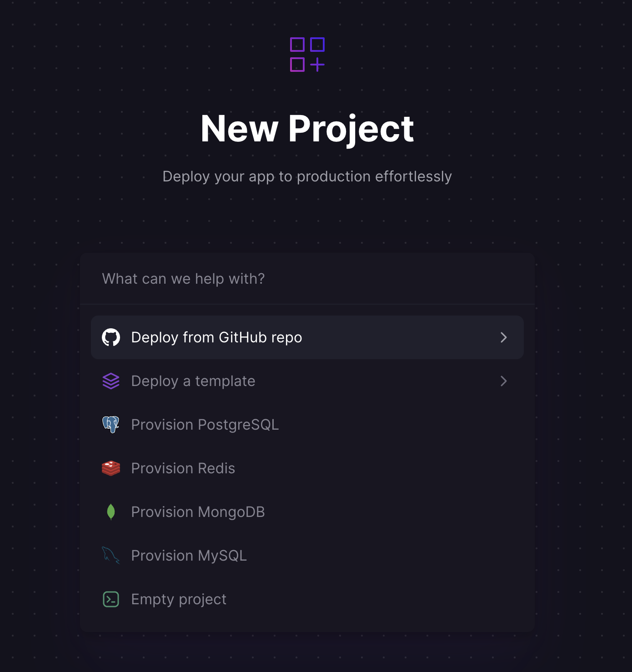Click the purple template layers icon

coord(111,381)
